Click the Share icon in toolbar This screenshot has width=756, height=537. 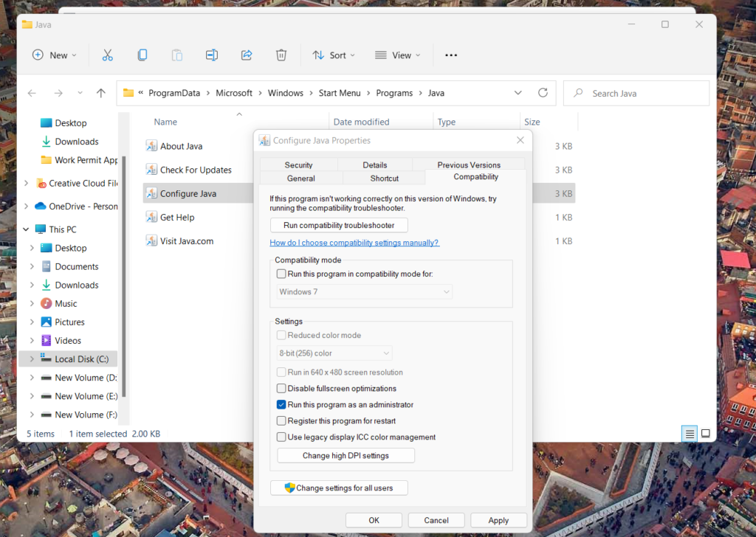point(247,55)
